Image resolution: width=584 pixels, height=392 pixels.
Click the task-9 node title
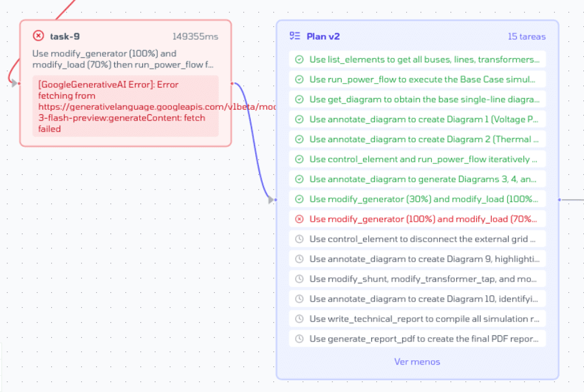point(65,36)
